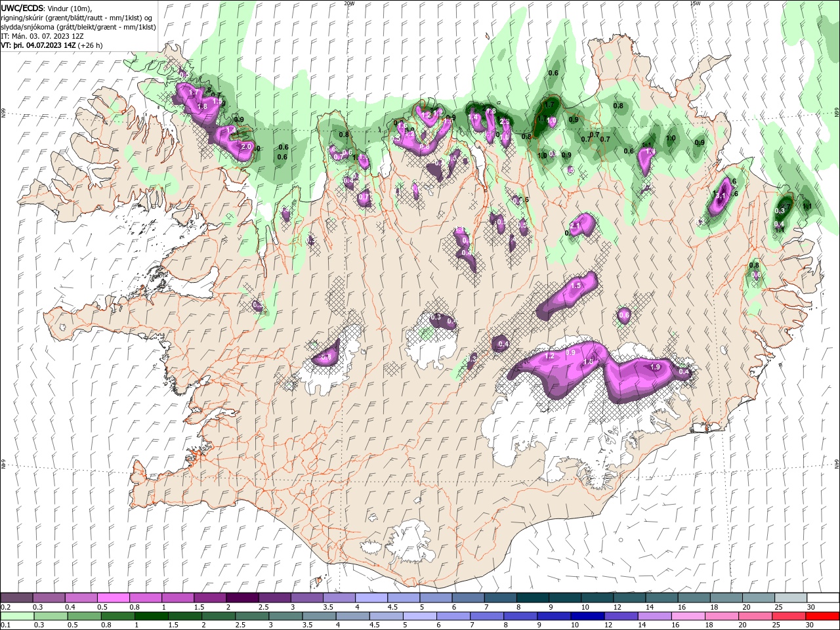Click the 'slydda/snjókoma' legend description line
Screen dimensions: 840x630
click(77, 27)
